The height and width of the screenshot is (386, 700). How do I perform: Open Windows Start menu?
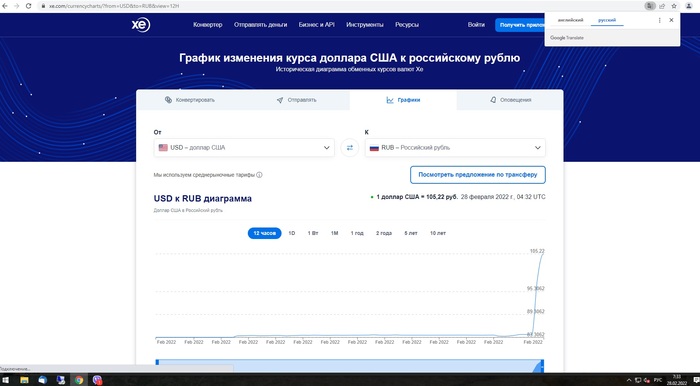6,380
